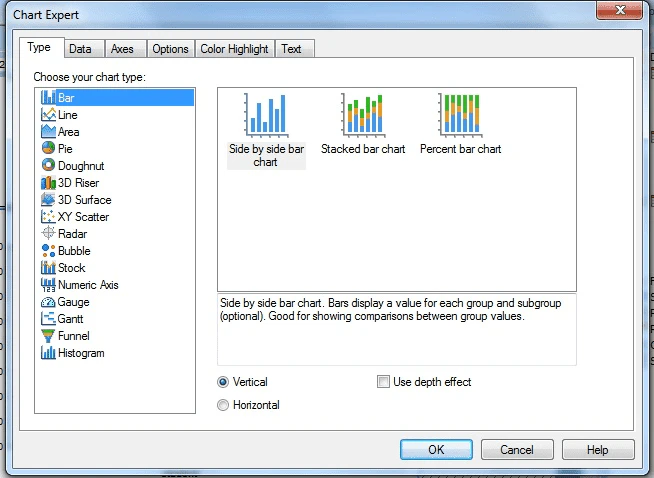This screenshot has width=654, height=478.
Task: Choose the Gantt chart icon
Action: coord(48,319)
